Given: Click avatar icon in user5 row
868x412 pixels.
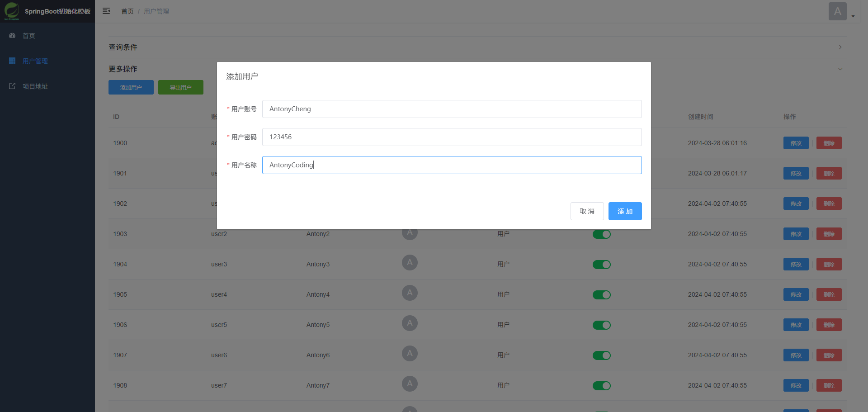Looking at the screenshot, I should [410, 323].
